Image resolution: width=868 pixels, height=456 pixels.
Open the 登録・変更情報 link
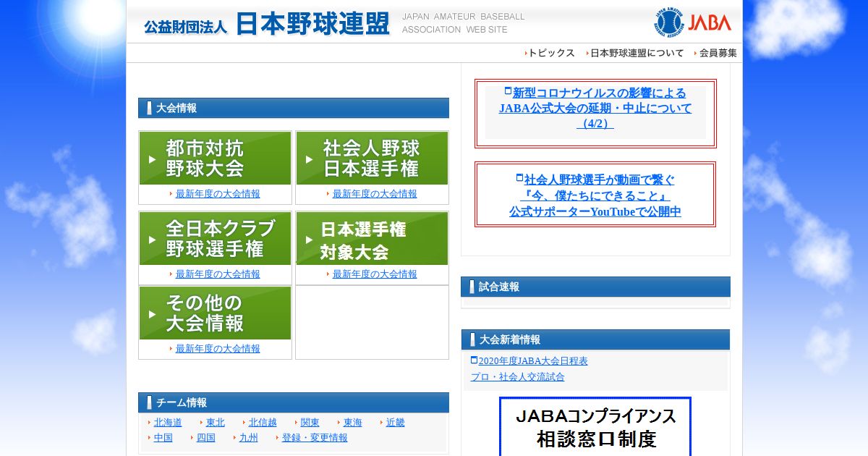pyautogui.click(x=315, y=438)
